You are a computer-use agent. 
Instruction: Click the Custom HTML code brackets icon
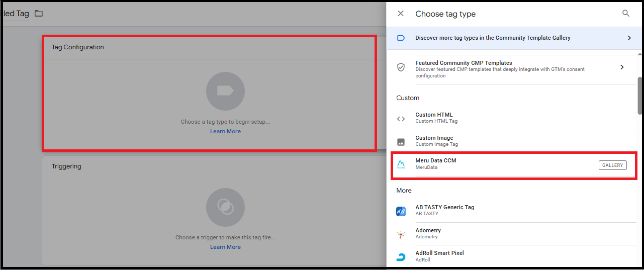click(x=401, y=119)
